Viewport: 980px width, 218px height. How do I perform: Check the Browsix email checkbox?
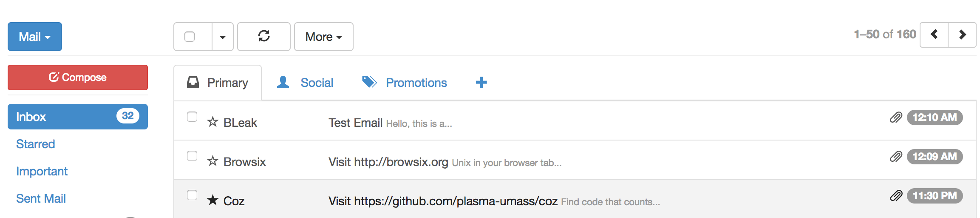[x=192, y=156]
